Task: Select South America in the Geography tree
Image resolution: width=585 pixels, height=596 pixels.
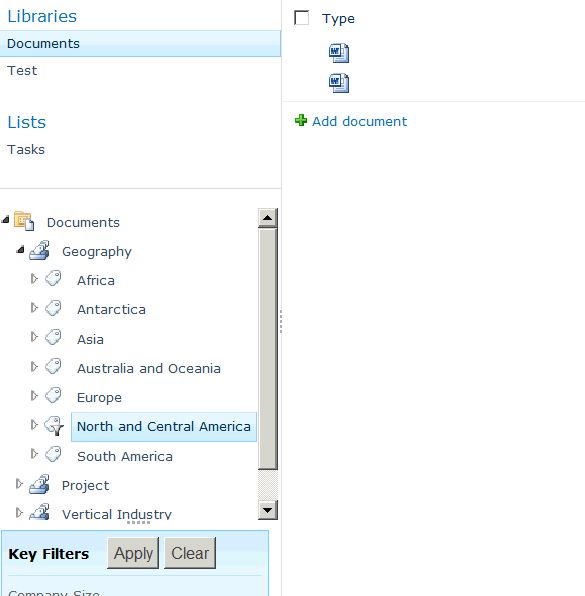Action: pyautogui.click(x=125, y=457)
